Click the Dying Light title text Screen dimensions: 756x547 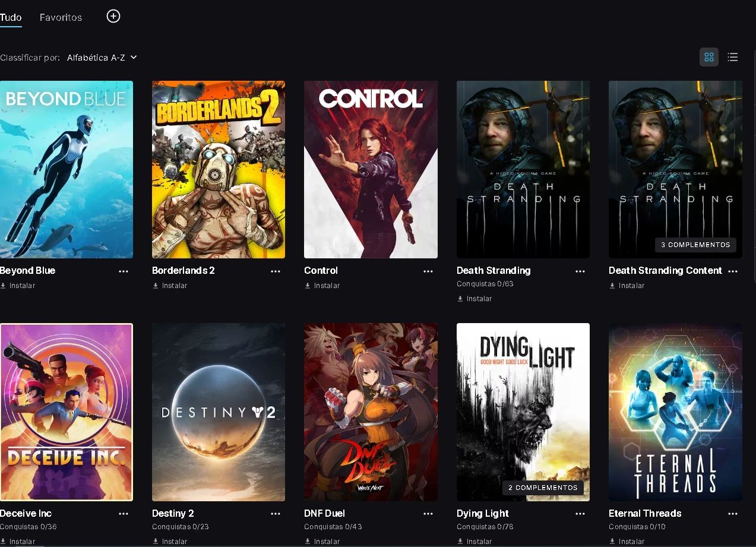click(483, 513)
